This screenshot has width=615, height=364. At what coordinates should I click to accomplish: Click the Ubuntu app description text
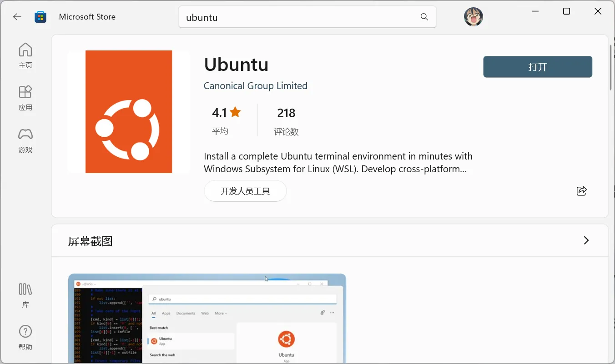338,163
